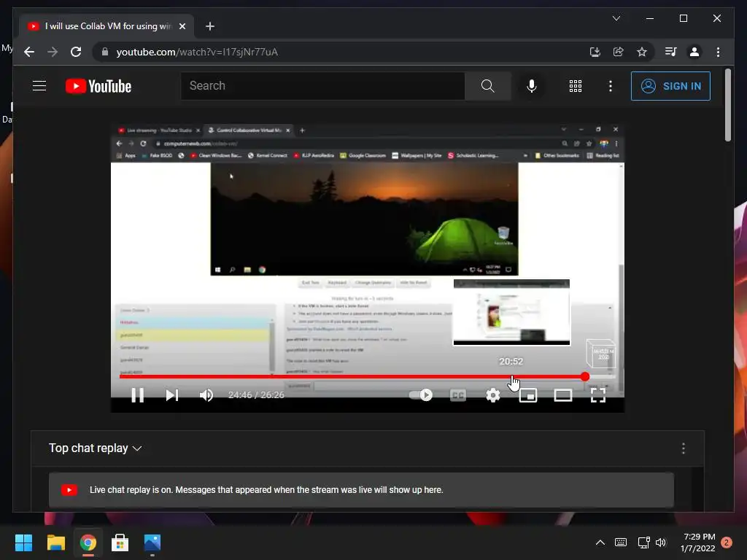
Task: Open the tab search chevron
Action: pyautogui.click(x=616, y=18)
